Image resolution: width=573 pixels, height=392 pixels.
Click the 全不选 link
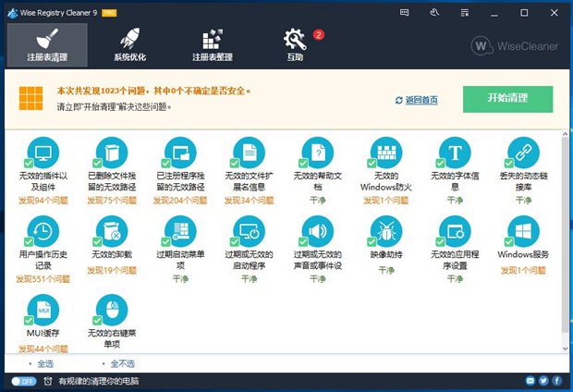[x=122, y=363]
